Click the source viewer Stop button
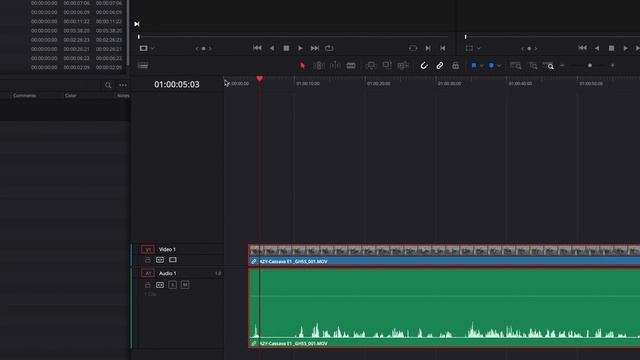 click(287, 48)
